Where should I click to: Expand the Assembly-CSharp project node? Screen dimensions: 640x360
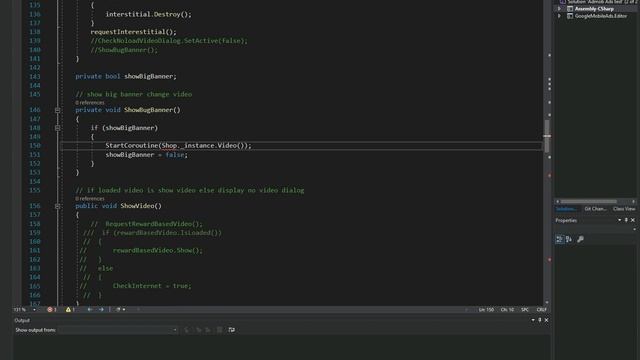pos(559,9)
